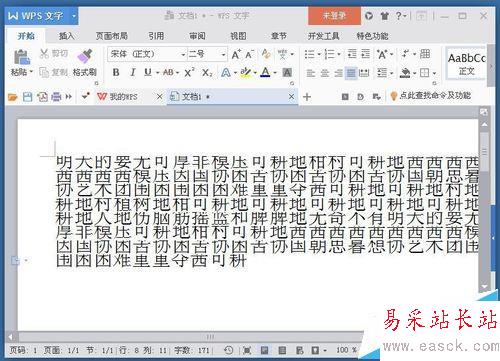Image resolution: width=500 pixels, height=361 pixels.
Task: Click the Paste (粘贴) clipboard icon
Action: point(22,57)
